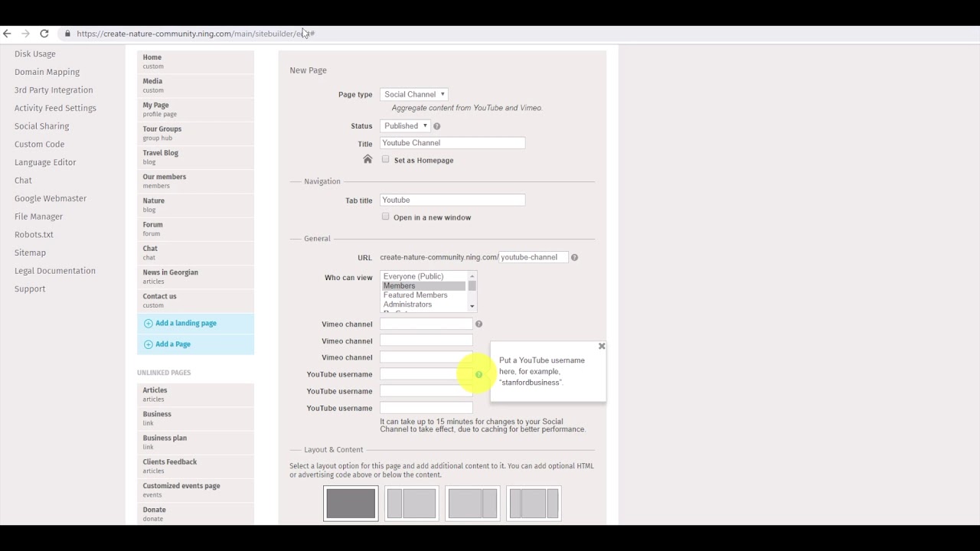Click plus icon for Add a Page

pos(149,344)
